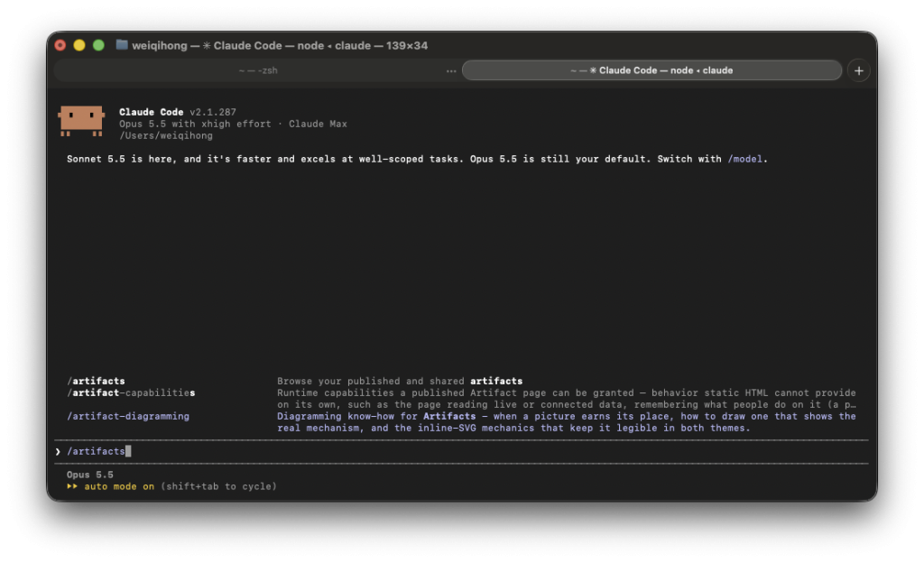Click the "(shift+tab to cycle)" hint
The width and height of the screenshot is (924, 563).
[218, 486]
